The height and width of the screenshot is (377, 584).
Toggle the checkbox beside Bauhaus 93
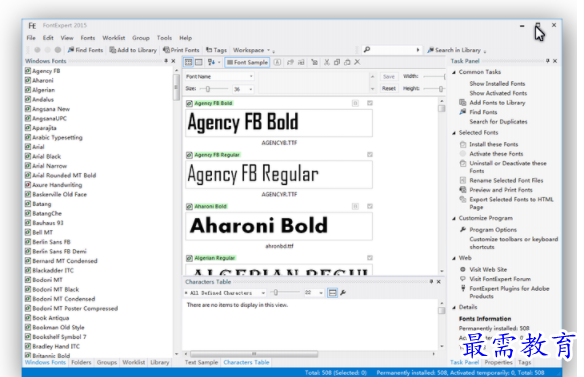point(28,223)
